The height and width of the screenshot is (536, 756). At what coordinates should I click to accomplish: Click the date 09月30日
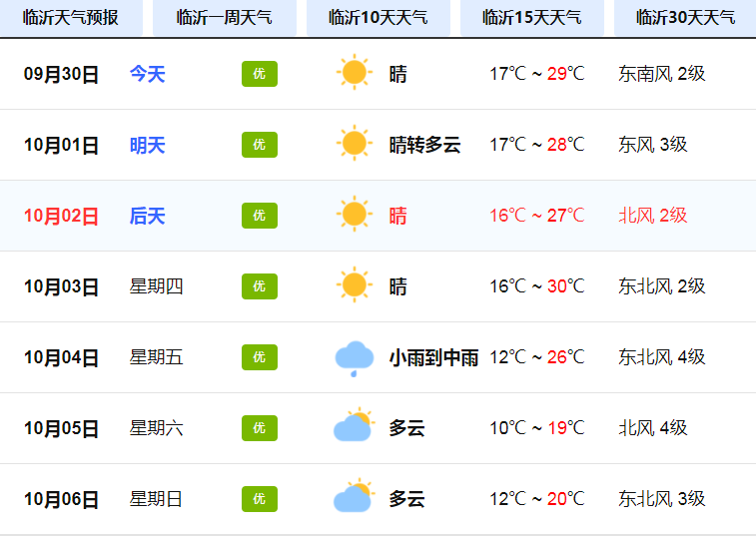pyautogui.click(x=61, y=74)
